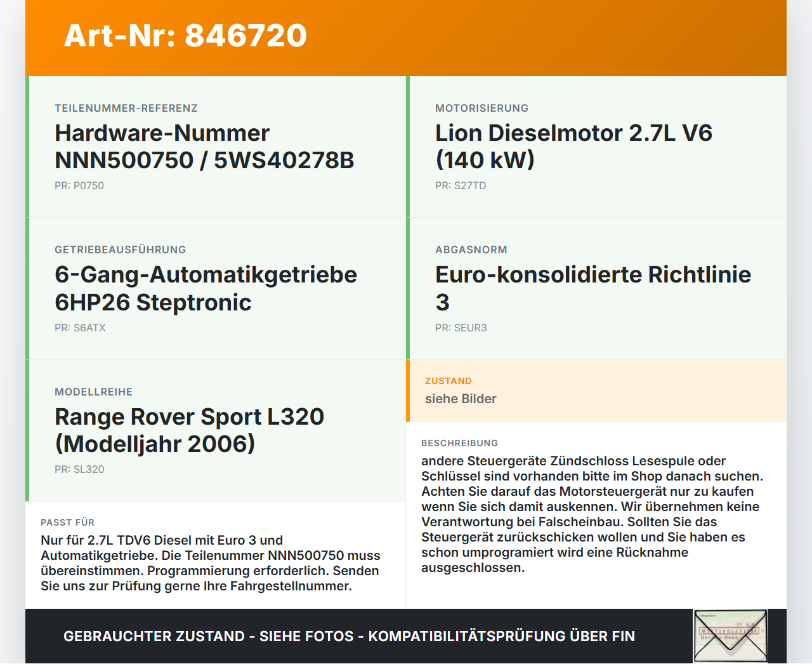812x664 pixels.
Task: Click the BESCHREIBUNG label
Action: [460, 443]
